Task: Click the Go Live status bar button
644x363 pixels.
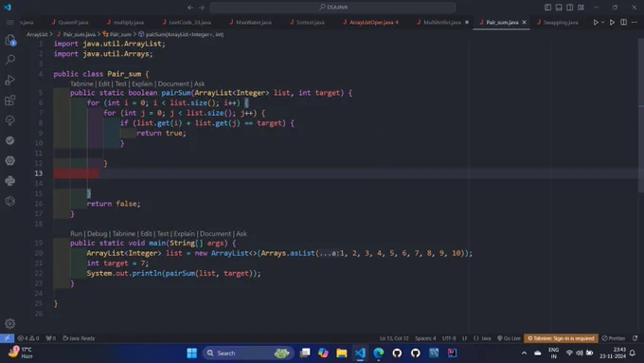Action: click(x=509, y=338)
